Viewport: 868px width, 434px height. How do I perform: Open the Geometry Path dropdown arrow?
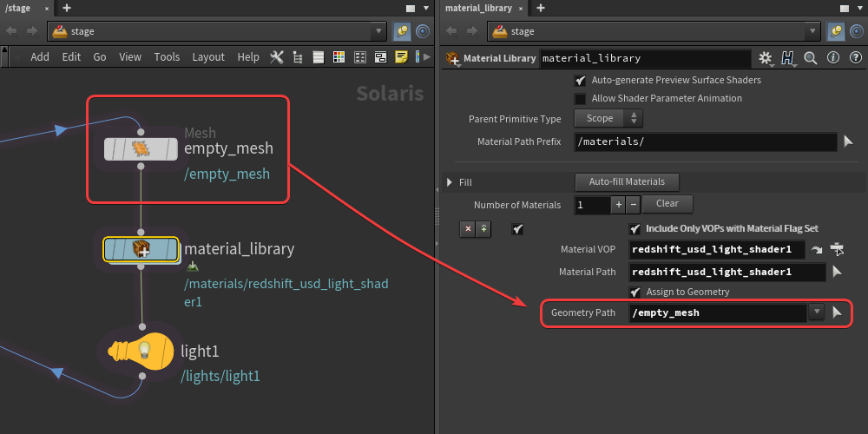pyautogui.click(x=816, y=312)
